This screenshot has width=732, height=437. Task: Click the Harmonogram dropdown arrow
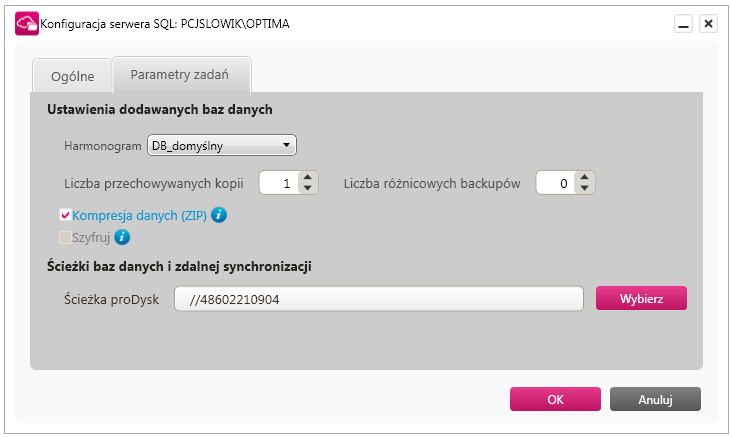coord(286,145)
